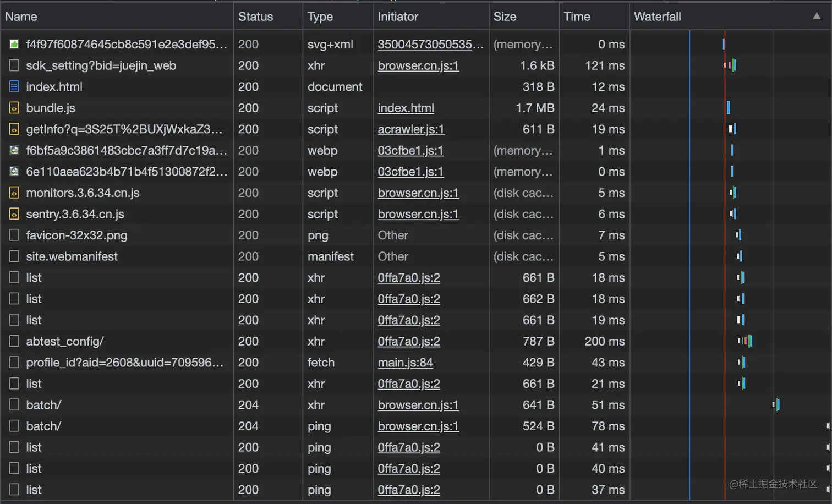Sort requests by the Type column header
The image size is (832, 504).
pos(320,17)
